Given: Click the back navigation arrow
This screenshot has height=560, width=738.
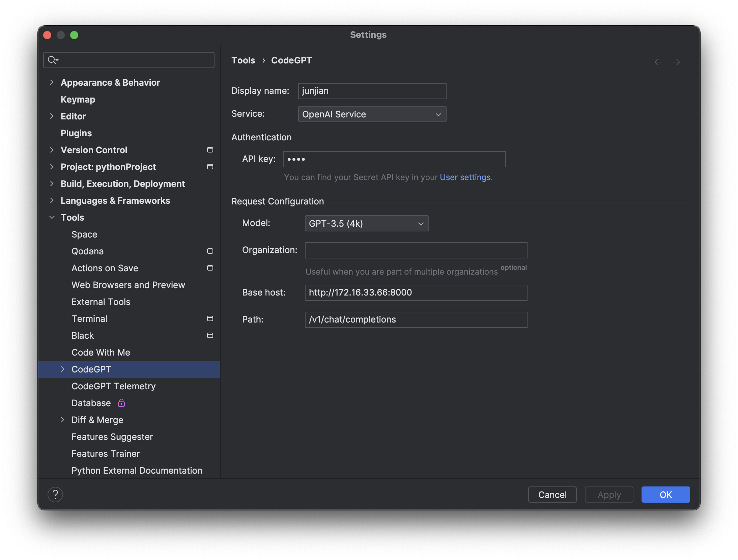Looking at the screenshot, I should click(x=658, y=62).
